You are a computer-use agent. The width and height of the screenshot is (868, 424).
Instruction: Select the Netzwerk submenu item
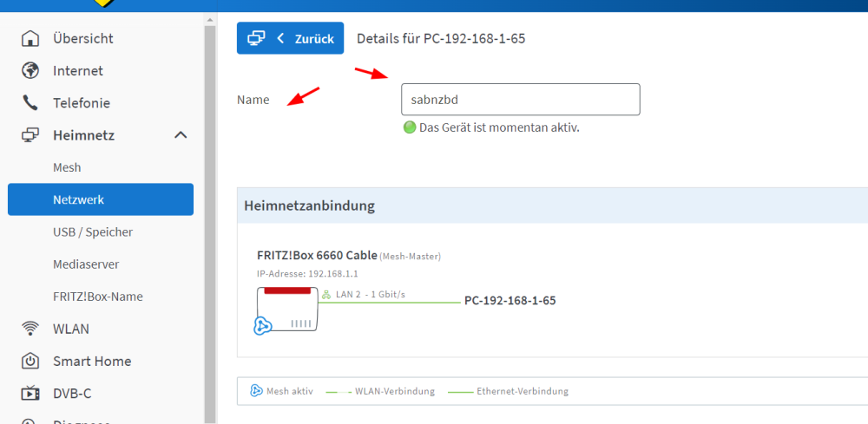pos(101,199)
